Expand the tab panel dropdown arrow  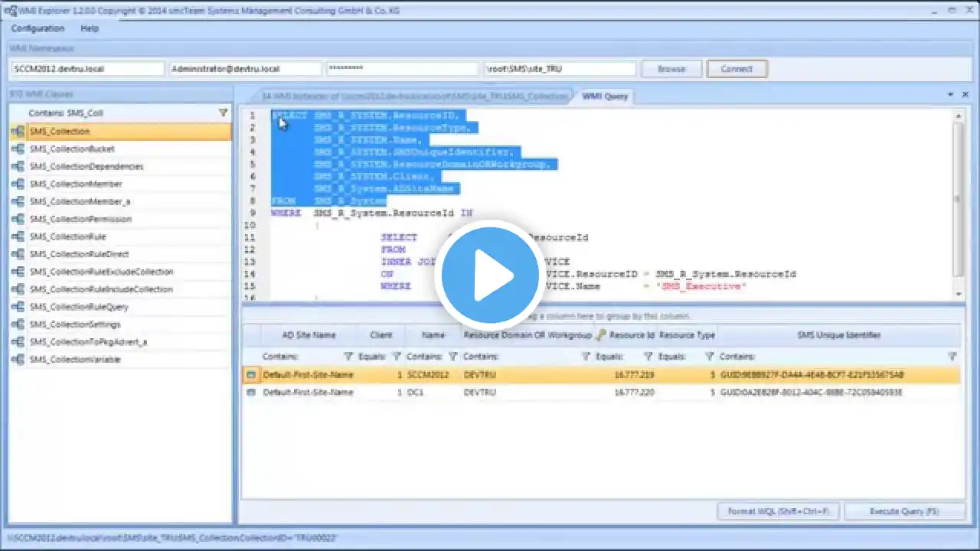[951, 95]
